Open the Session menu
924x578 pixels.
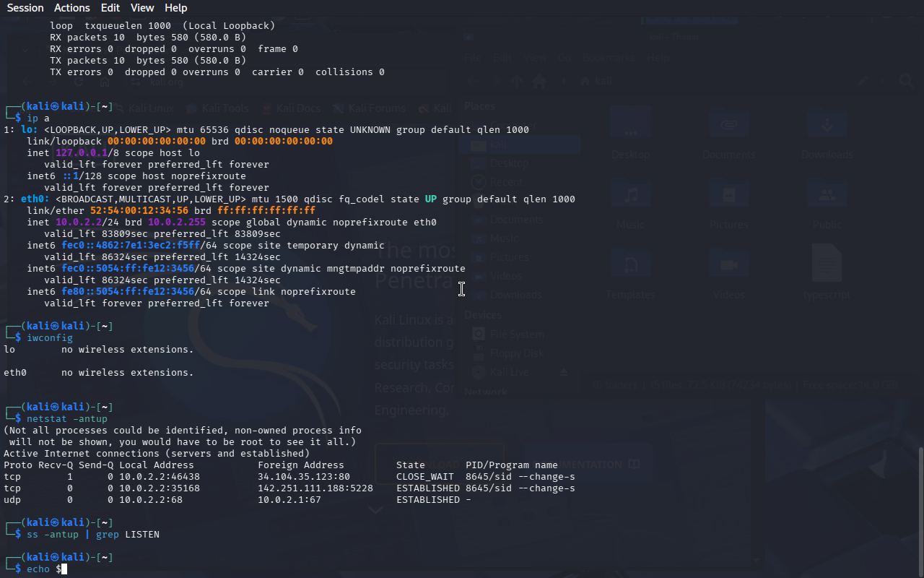click(25, 8)
